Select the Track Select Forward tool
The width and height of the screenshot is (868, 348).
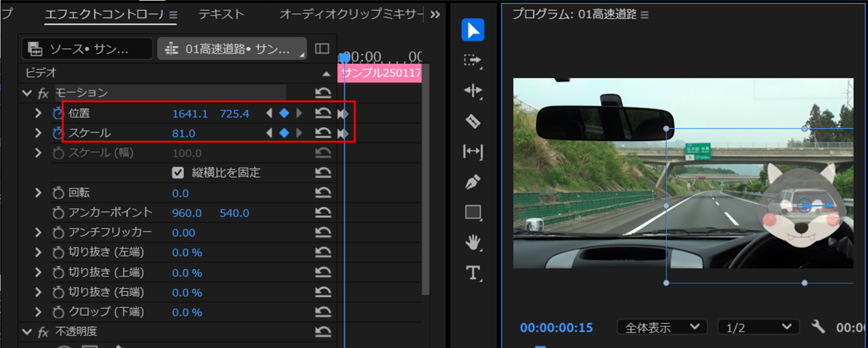pyautogui.click(x=472, y=60)
